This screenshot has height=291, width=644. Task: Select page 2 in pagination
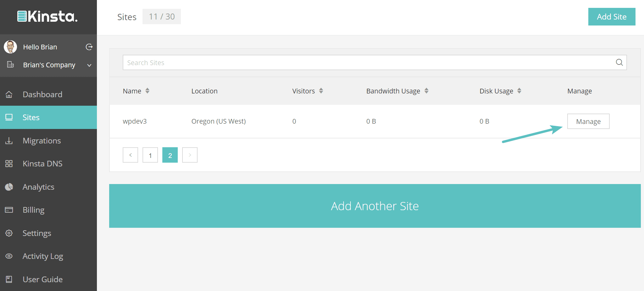coord(170,155)
